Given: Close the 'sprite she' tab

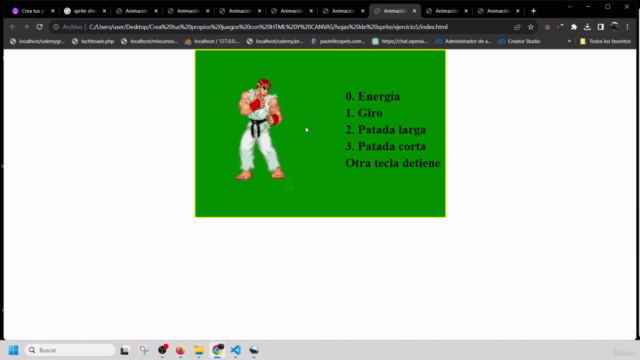Looking at the screenshot, I should 104,11.
